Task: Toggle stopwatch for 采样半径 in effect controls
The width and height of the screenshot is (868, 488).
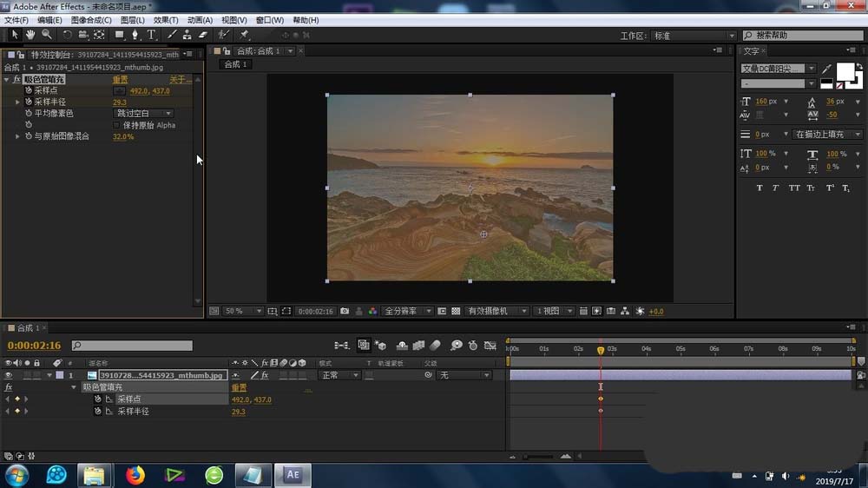Action: pos(28,102)
